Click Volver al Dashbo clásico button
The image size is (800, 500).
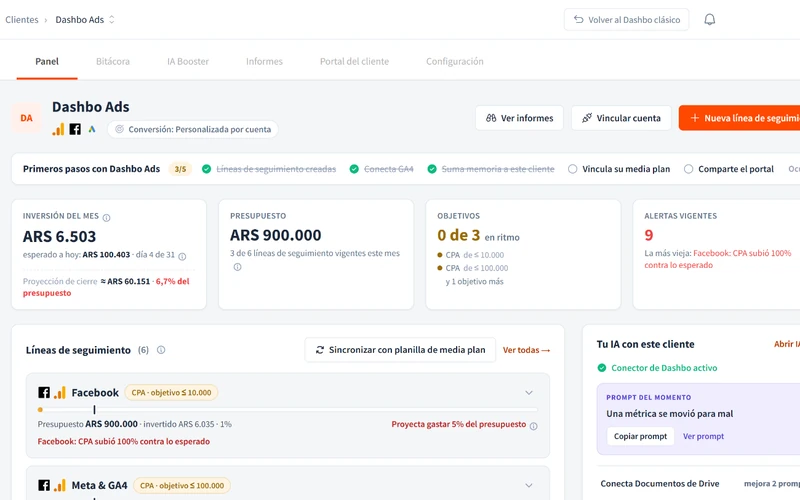[626, 19]
